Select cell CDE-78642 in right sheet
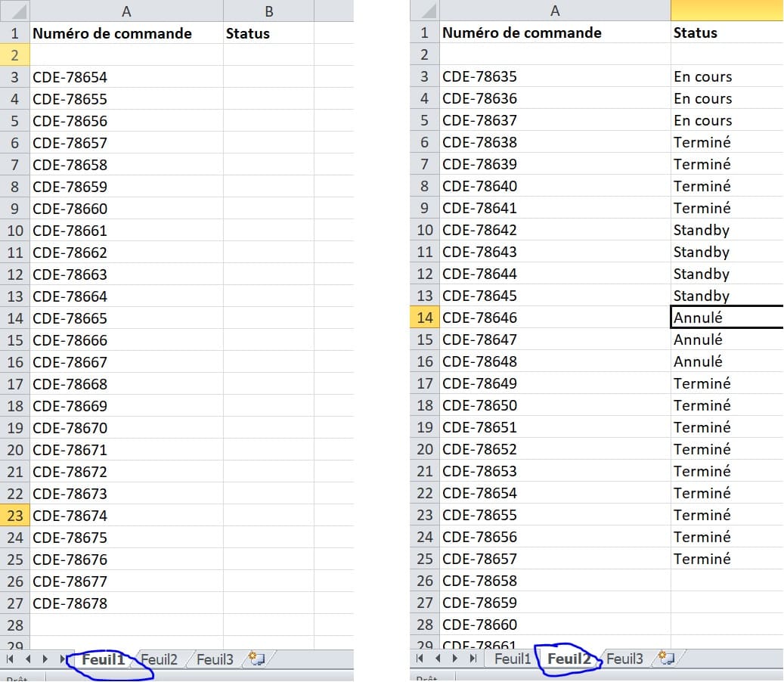 coord(555,230)
